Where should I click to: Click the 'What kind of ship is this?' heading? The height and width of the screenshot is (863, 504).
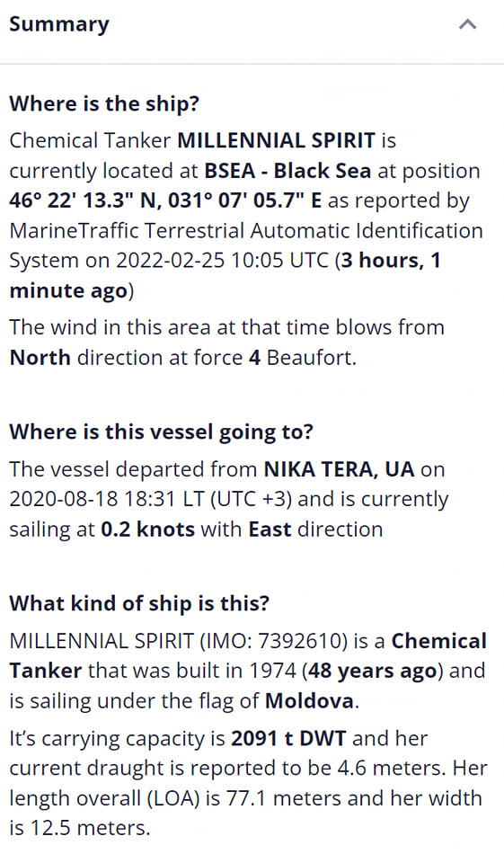[x=140, y=603]
